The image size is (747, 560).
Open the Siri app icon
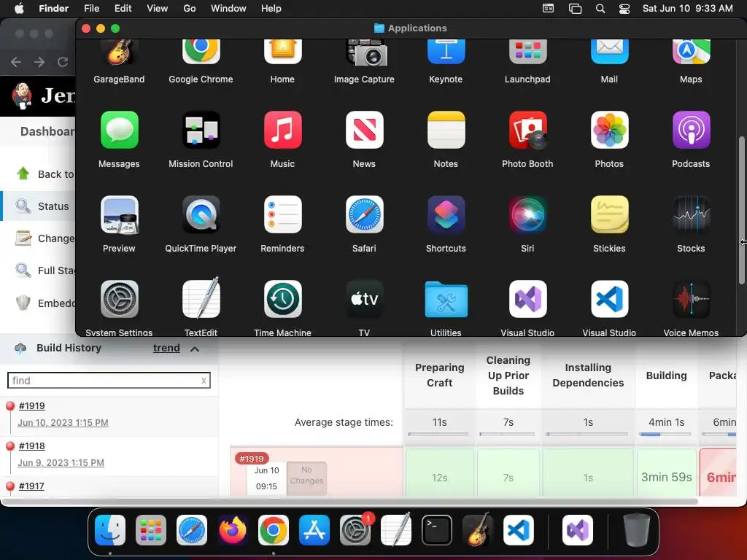click(527, 215)
